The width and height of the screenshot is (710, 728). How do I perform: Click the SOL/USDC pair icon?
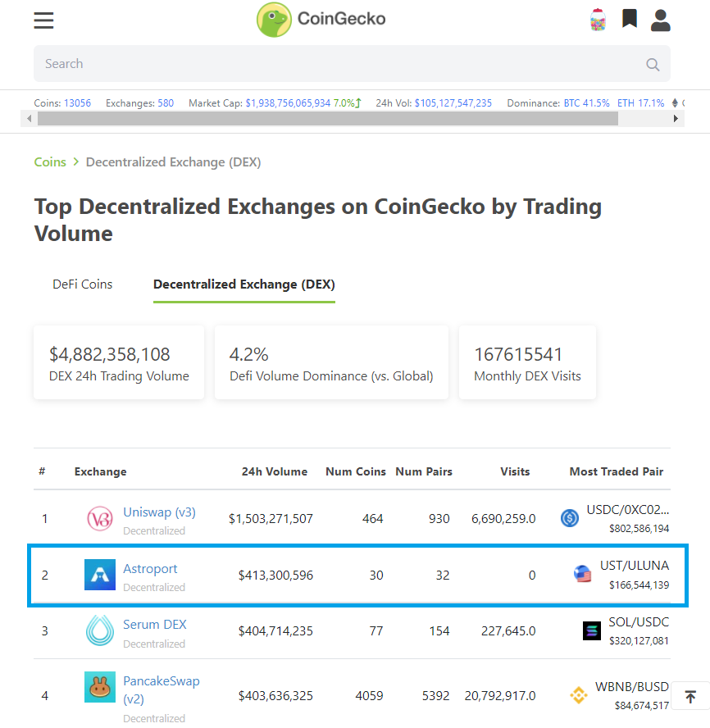point(592,630)
